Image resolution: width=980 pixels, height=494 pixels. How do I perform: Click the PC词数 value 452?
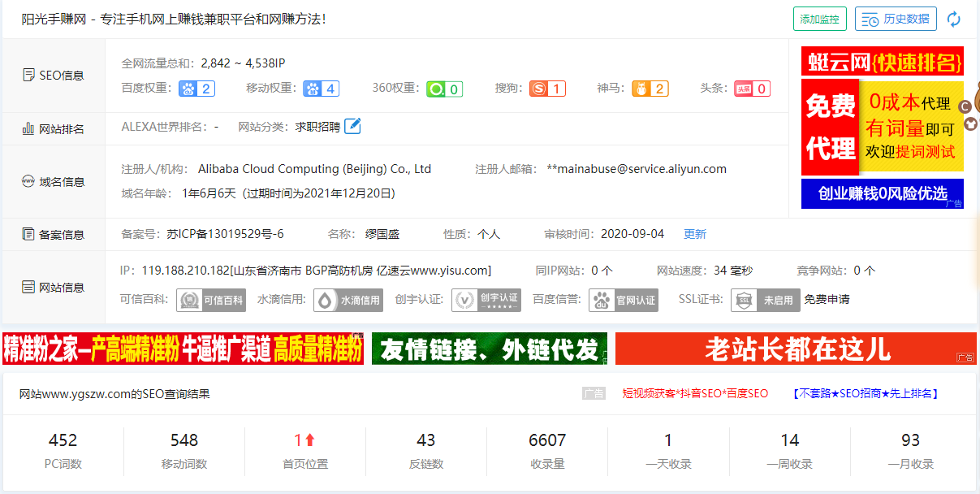click(x=63, y=440)
